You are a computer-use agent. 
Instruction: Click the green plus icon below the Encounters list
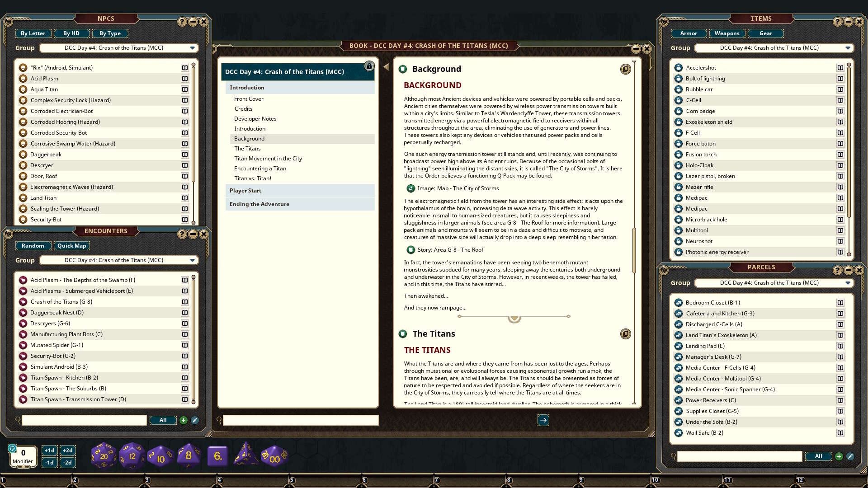tap(184, 420)
